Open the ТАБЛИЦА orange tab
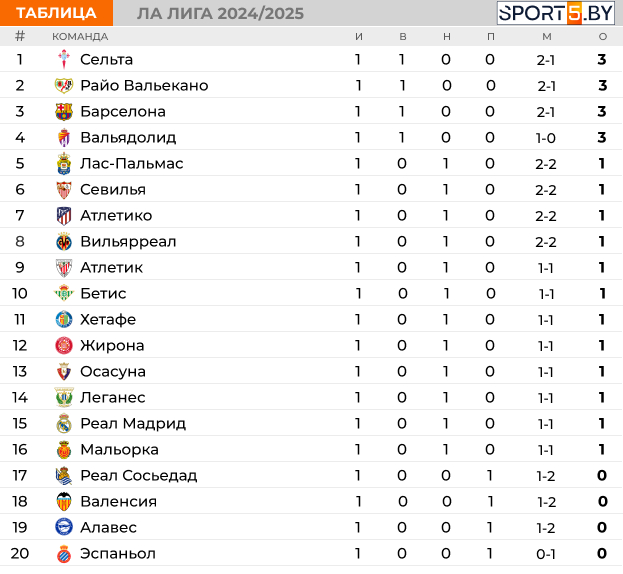 point(56,13)
